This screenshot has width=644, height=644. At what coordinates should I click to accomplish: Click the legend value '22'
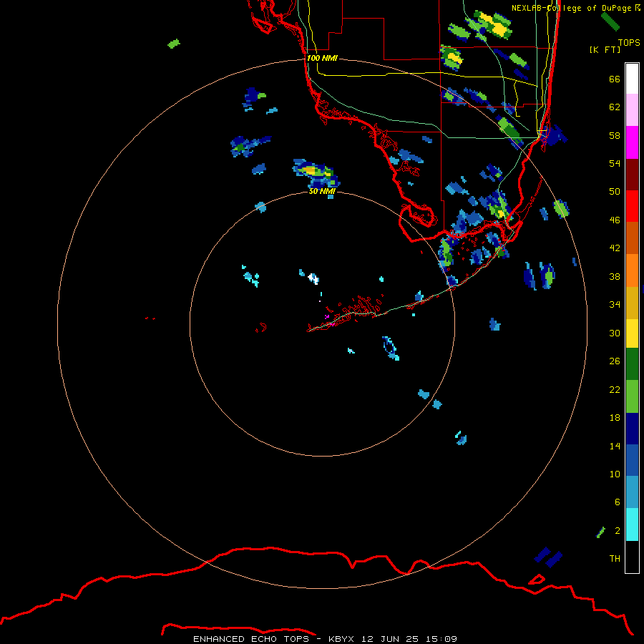click(x=615, y=389)
